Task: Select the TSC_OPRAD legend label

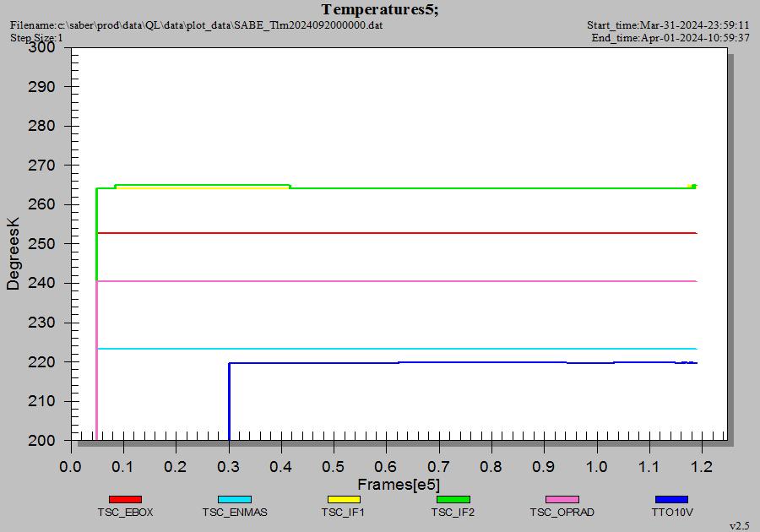Action: coord(562,512)
